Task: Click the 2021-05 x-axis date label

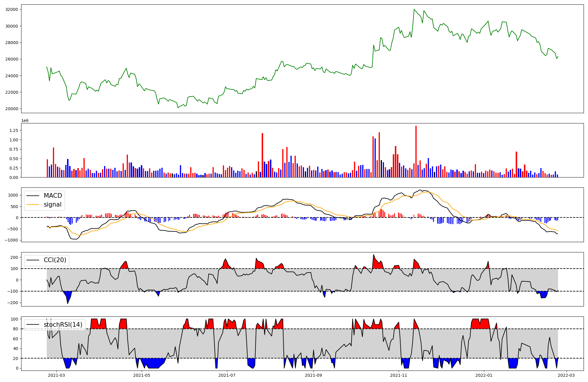Action: 142,375
